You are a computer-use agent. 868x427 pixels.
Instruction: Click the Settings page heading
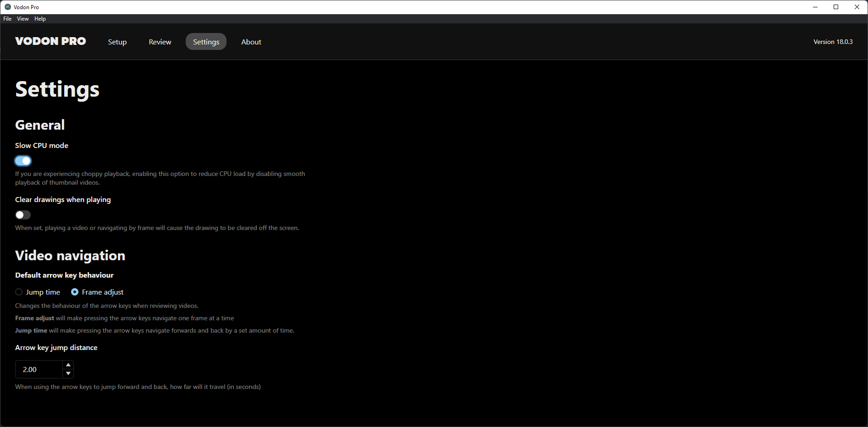click(57, 89)
